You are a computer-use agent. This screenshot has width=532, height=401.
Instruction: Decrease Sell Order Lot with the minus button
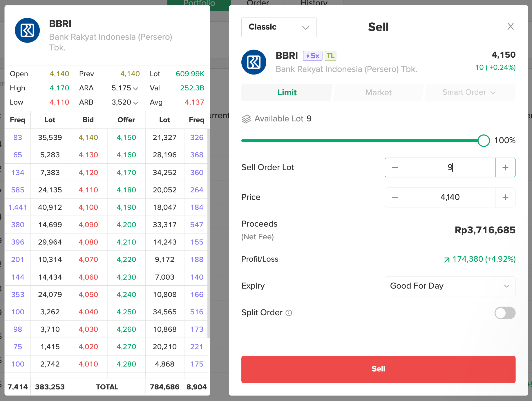click(x=395, y=167)
